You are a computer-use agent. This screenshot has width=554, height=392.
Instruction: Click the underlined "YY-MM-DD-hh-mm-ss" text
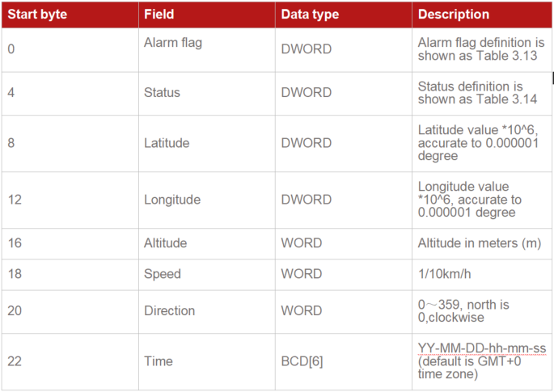click(x=481, y=348)
